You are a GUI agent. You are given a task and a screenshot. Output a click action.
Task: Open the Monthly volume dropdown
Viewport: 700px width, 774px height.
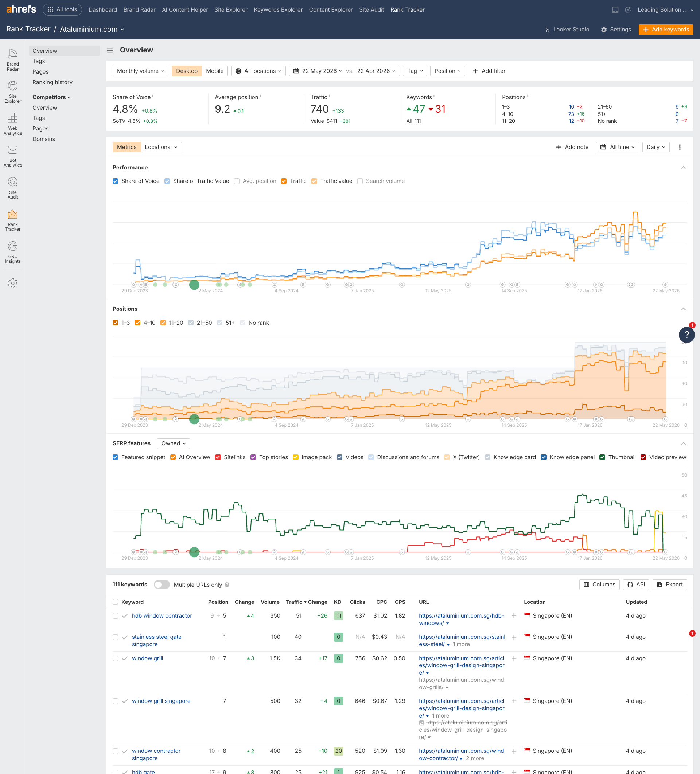tap(140, 71)
